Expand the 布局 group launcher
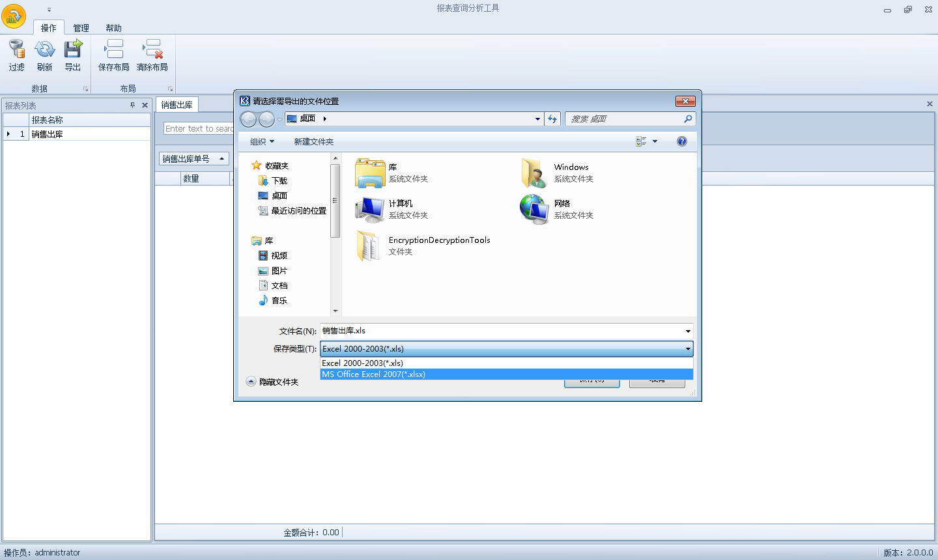Image resolution: width=938 pixels, height=560 pixels. 170,89
